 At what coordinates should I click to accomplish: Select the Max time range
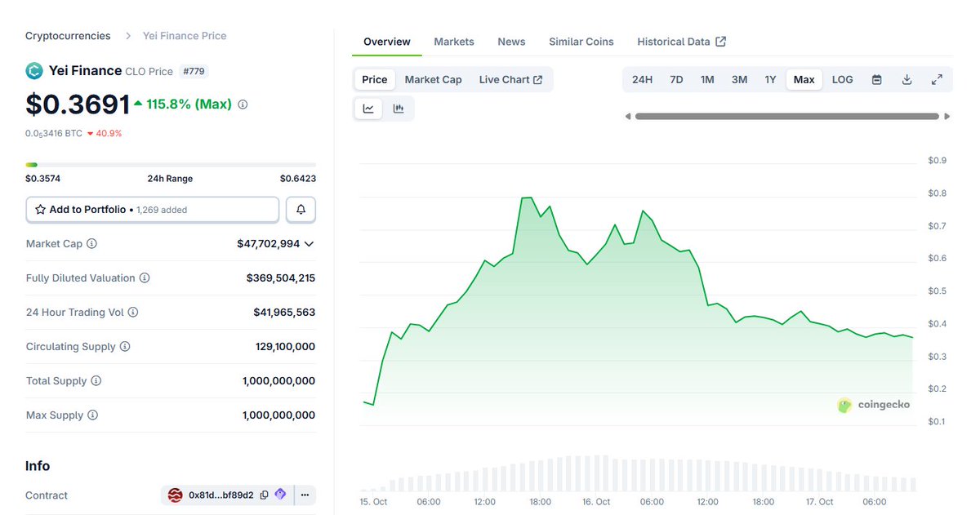coord(804,79)
